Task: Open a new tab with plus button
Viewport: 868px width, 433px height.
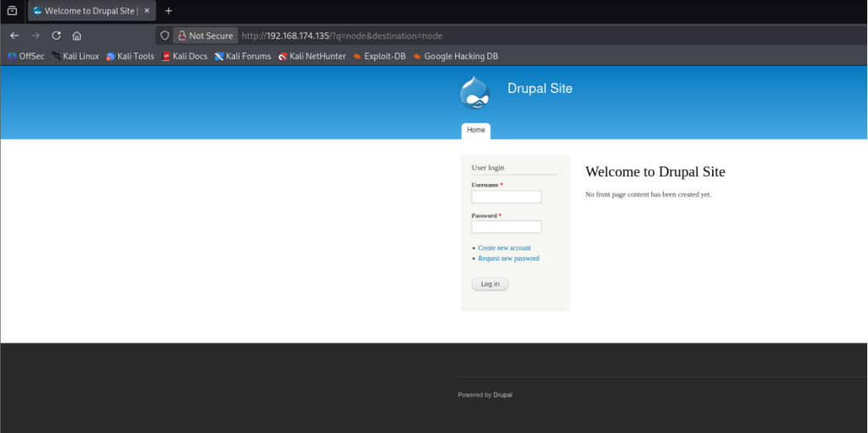Action: click(169, 10)
